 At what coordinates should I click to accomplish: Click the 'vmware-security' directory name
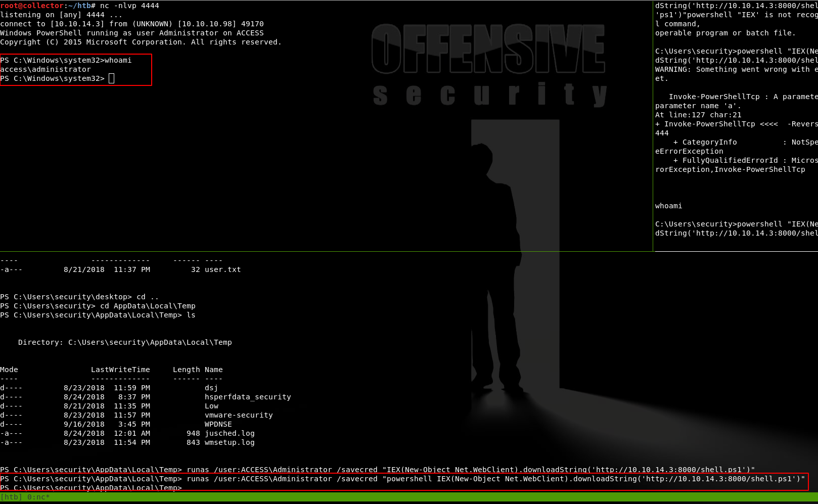tap(239, 415)
